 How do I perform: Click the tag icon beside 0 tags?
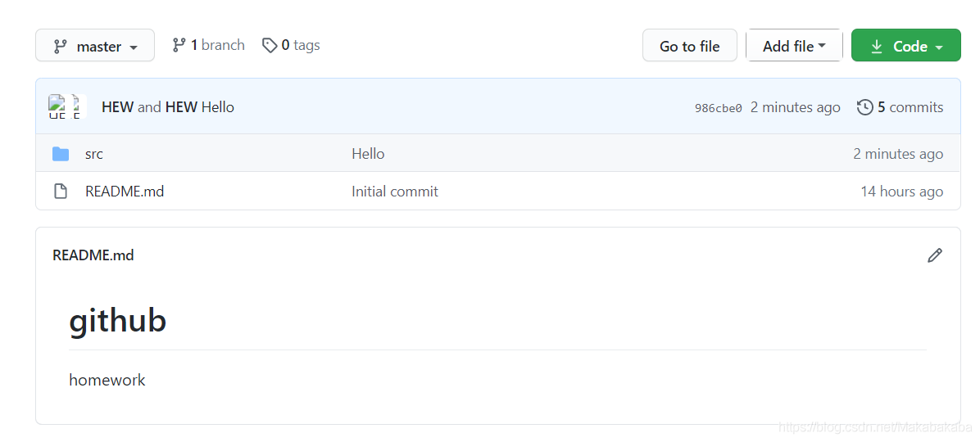click(x=270, y=46)
